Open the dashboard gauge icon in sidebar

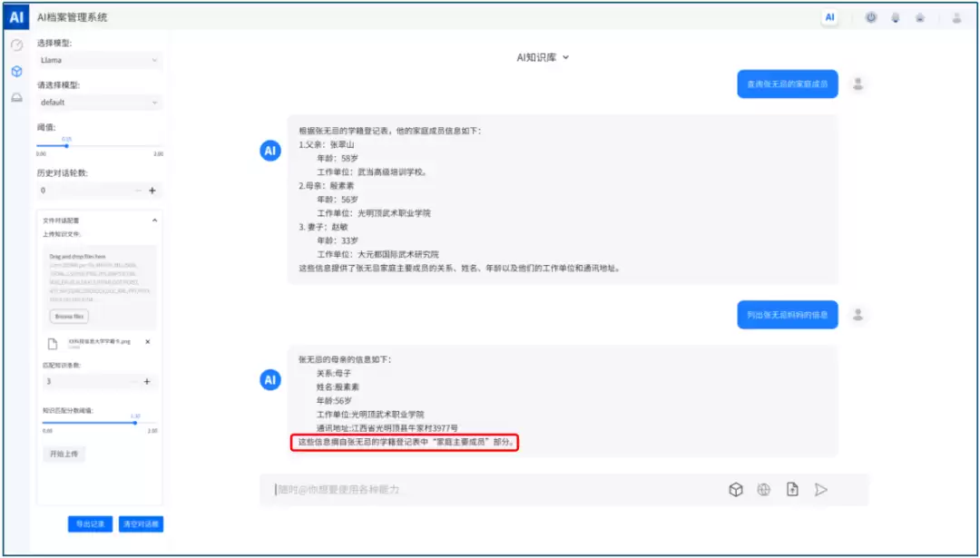coord(17,45)
